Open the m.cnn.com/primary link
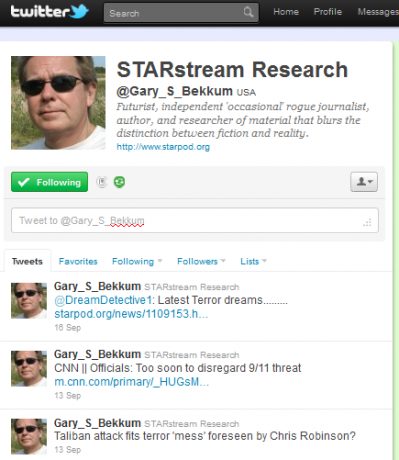Viewport: 399px width, 460px height. (131, 382)
